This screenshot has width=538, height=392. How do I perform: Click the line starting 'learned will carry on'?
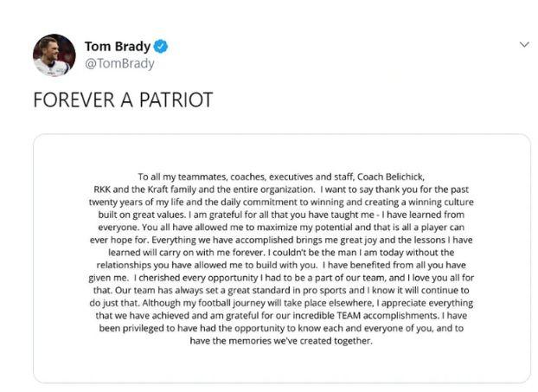(281, 253)
